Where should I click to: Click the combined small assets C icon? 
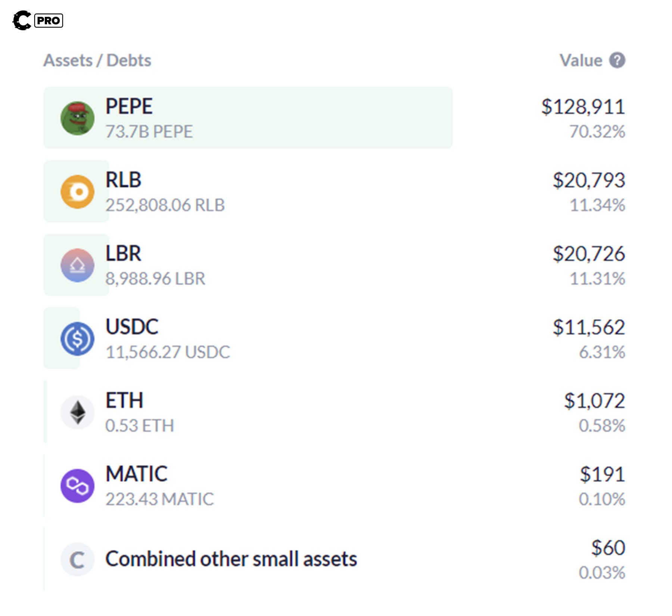tap(77, 559)
